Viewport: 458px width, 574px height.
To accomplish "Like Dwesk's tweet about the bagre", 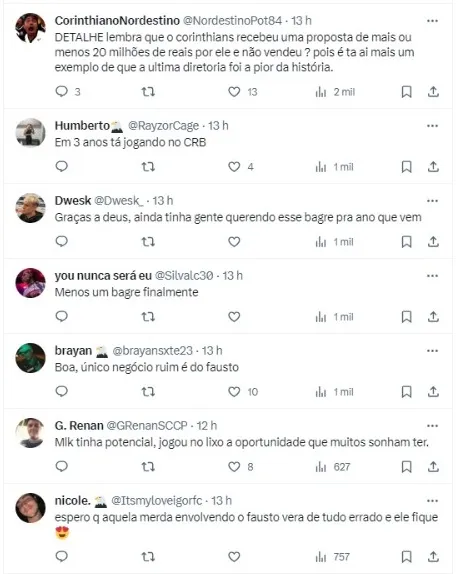I will click(x=234, y=242).
